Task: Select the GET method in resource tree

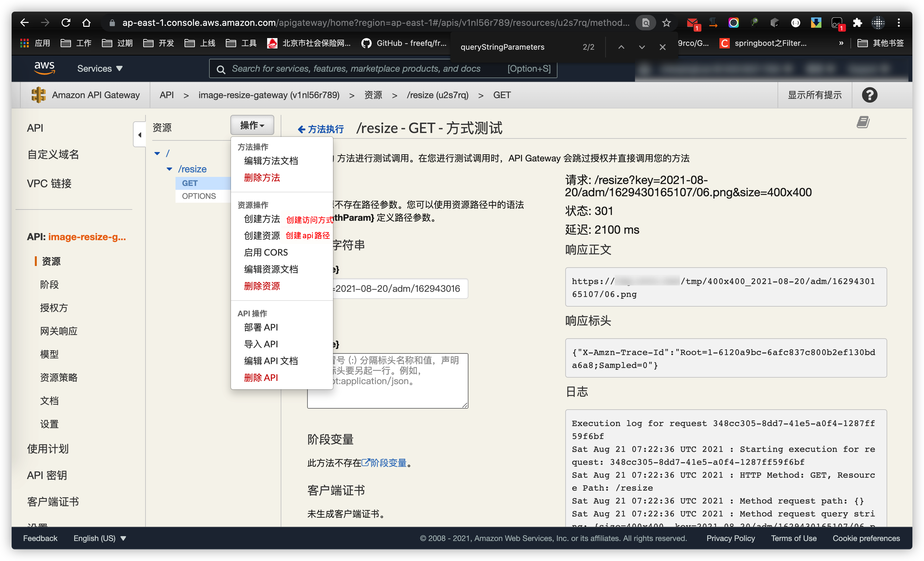Action: (190, 183)
